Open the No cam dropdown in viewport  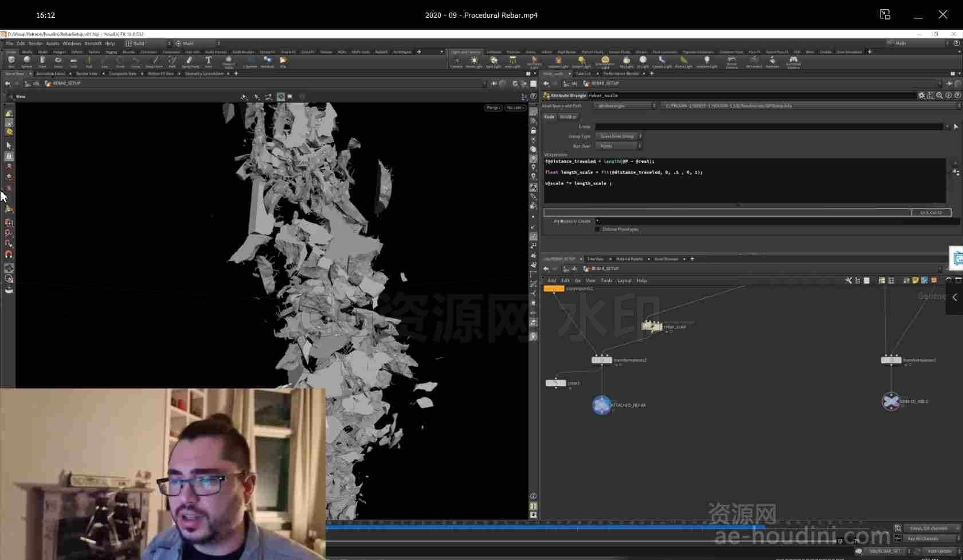515,108
